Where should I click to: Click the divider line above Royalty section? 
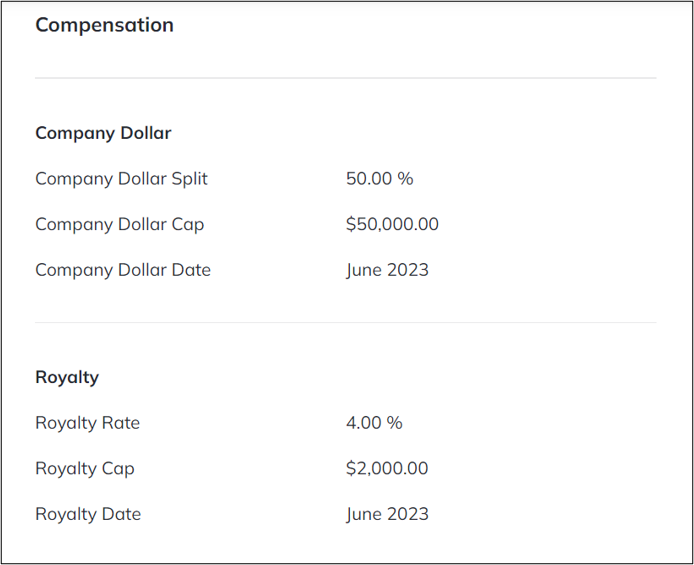[346, 323]
